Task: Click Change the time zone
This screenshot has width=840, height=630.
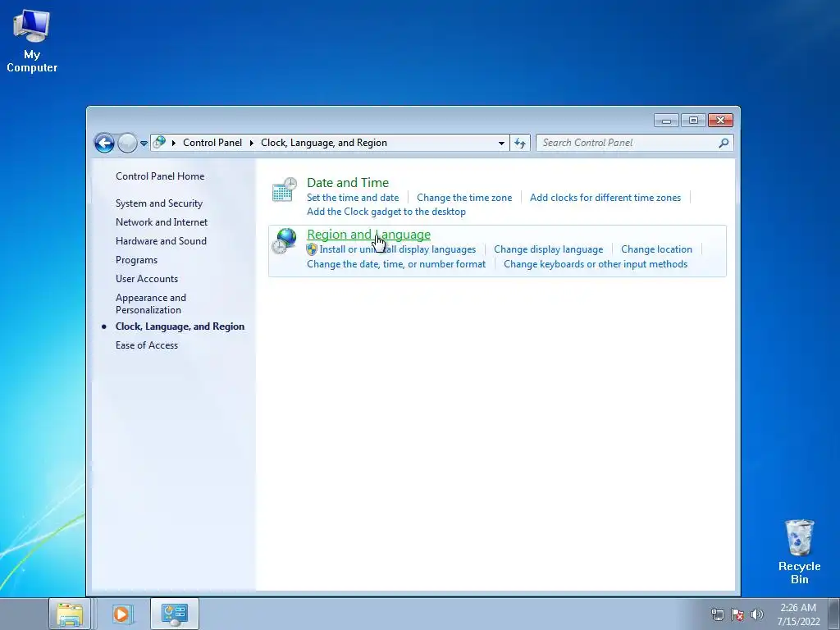Action: pos(464,198)
